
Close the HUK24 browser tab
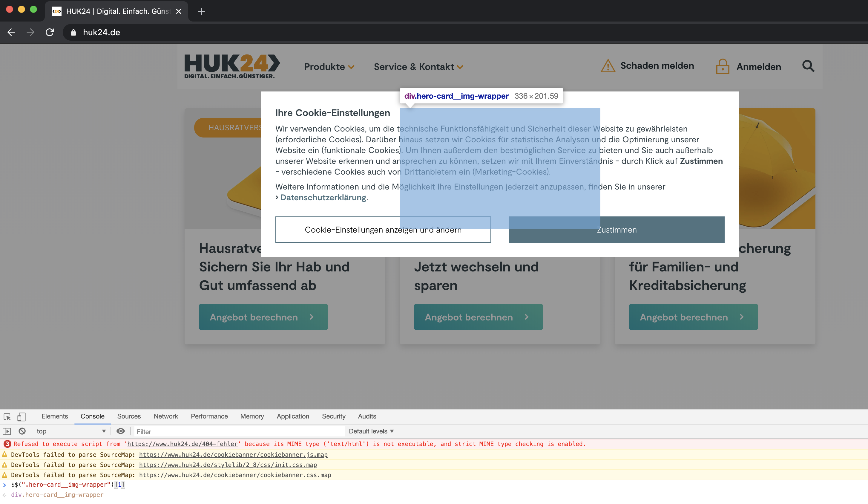pyautogui.click(x=178, y=11)
